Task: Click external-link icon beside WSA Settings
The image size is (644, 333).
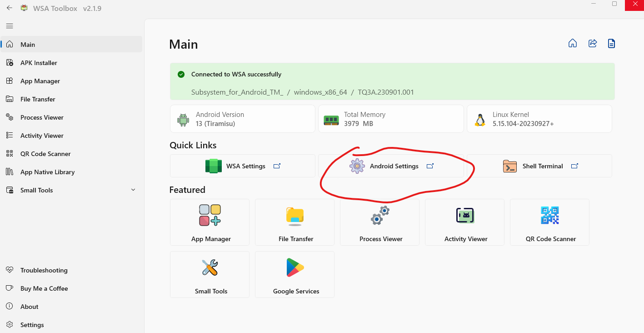Action: tap(277, 166)
